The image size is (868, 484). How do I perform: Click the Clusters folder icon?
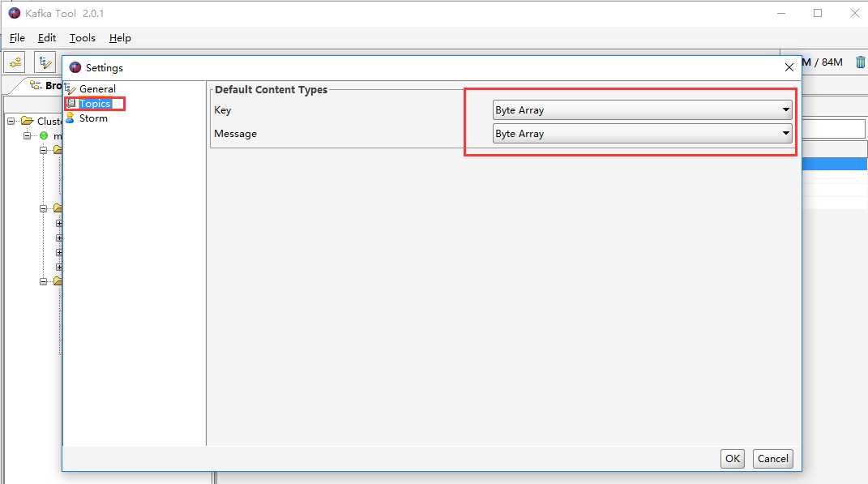tap(27, 121)
